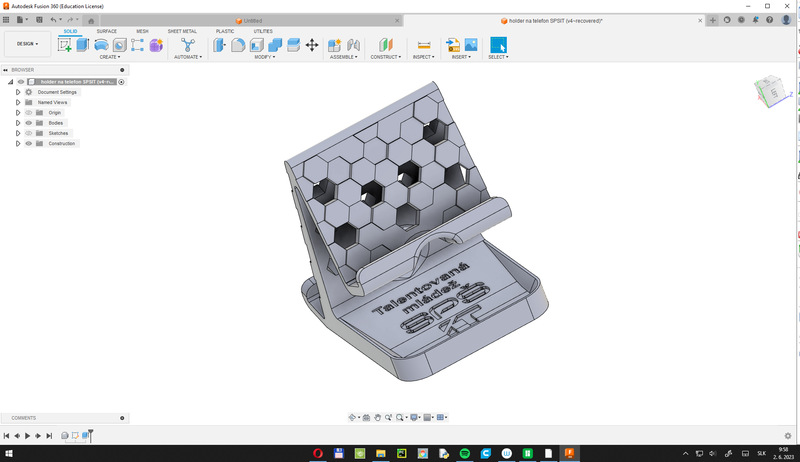The image size is (800, 462).
Task: Switch to the Sheet Metal tab
Action: [182, 31]
